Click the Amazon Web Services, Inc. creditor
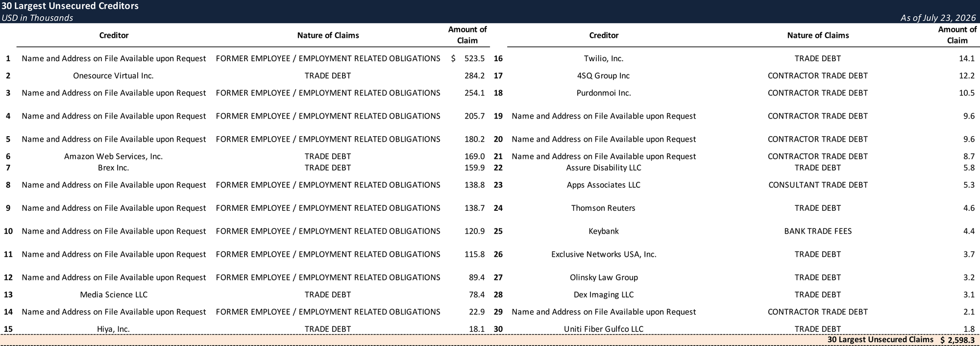980x346 pixels. (113, 156)
